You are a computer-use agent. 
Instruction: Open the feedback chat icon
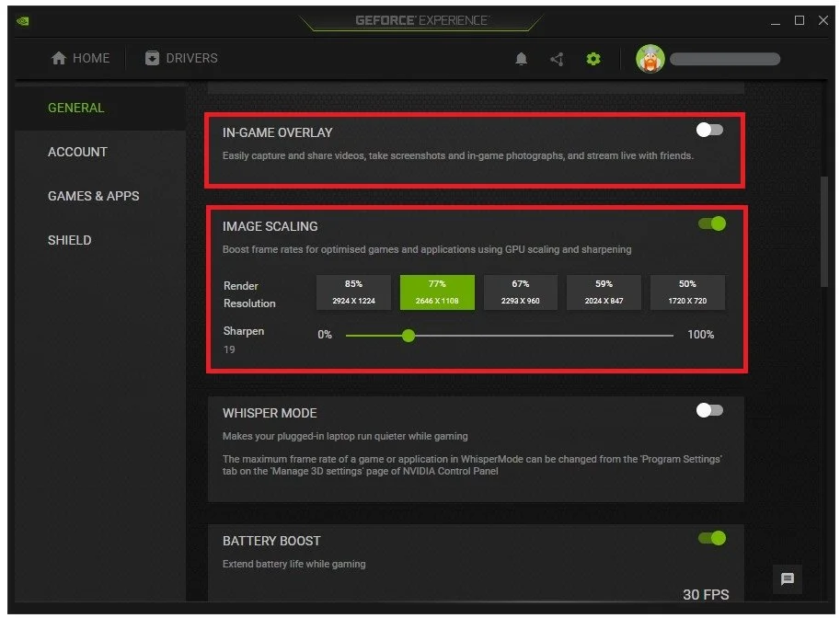coord(787,578)
